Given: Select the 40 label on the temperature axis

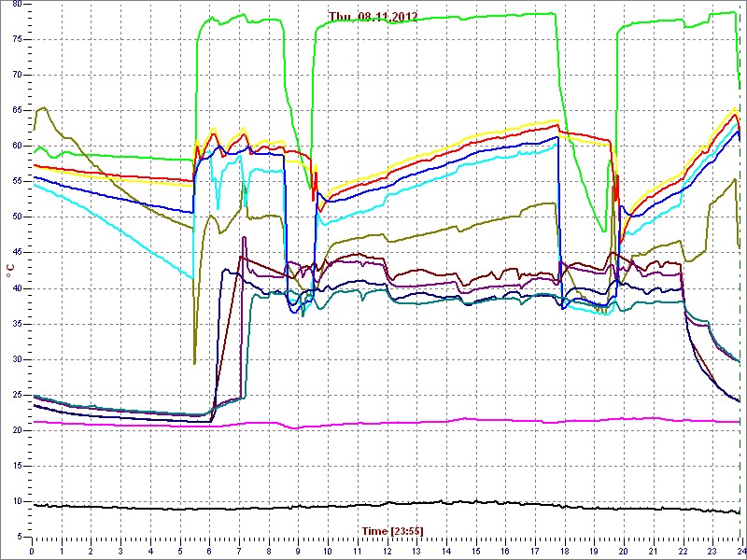Looking at the screenshot, I should (16, 288).
